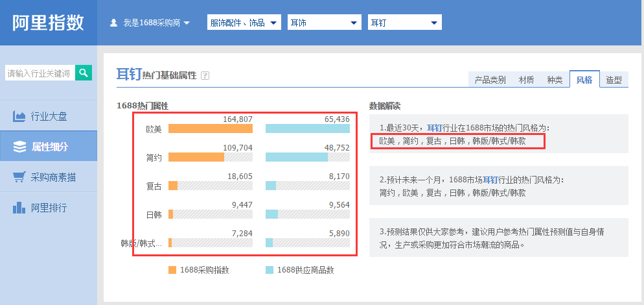Expand the 耳饰 subcategory dropdown
The width and height of the screenshot is (644, 305).
[324, 23]
